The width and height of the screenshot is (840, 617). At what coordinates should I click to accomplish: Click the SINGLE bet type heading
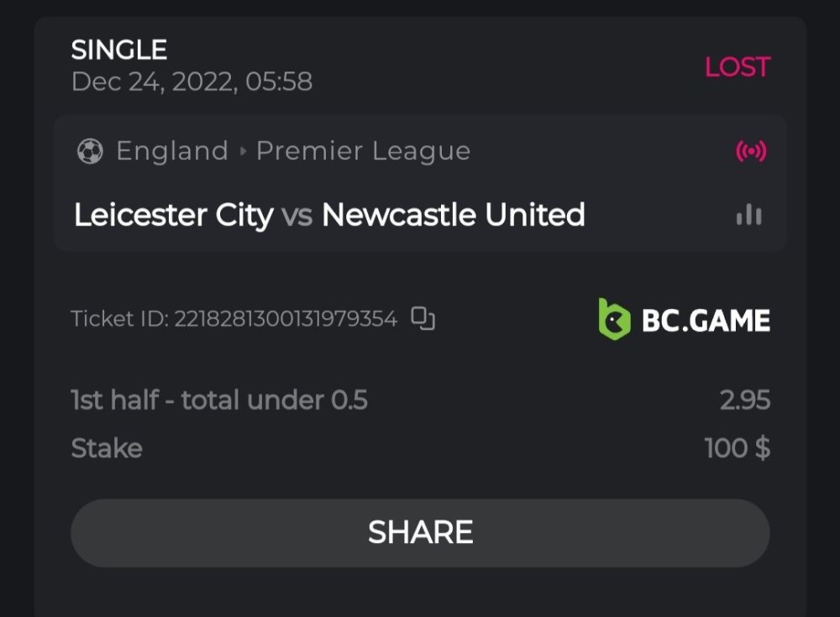tap(119, 50)
